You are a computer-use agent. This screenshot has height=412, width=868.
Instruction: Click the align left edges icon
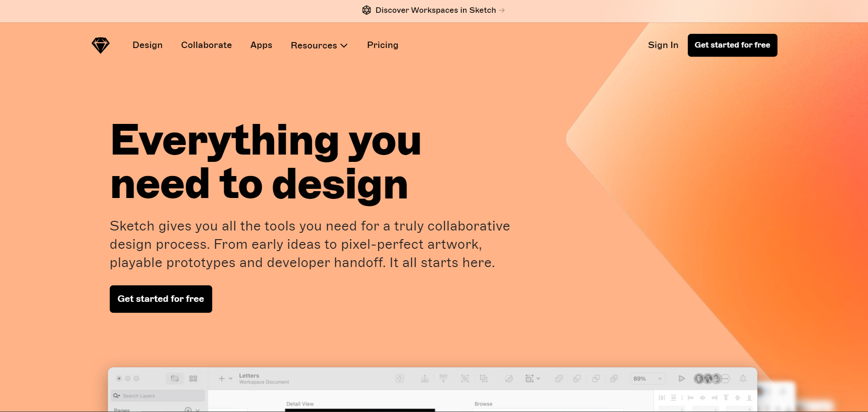click(690, 398)
